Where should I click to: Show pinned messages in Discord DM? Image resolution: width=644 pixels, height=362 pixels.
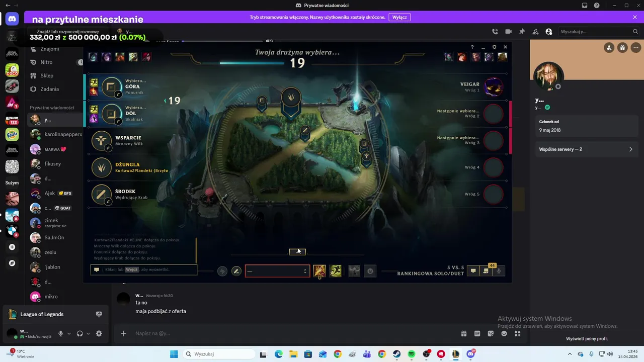[x=522, y=32]
